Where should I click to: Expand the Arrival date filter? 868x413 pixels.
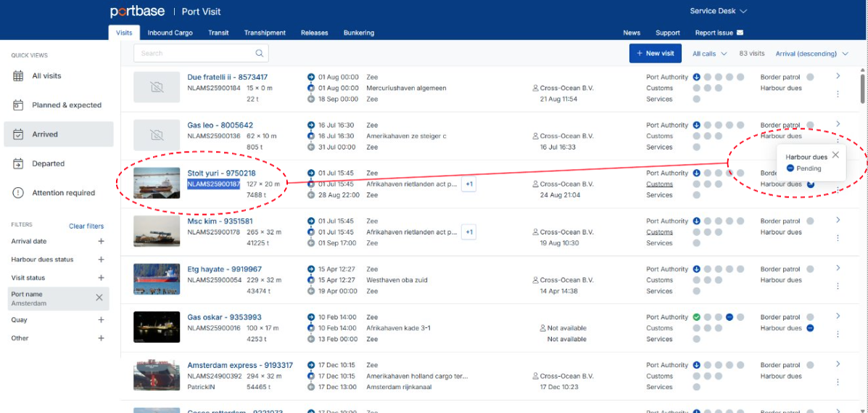101,241
